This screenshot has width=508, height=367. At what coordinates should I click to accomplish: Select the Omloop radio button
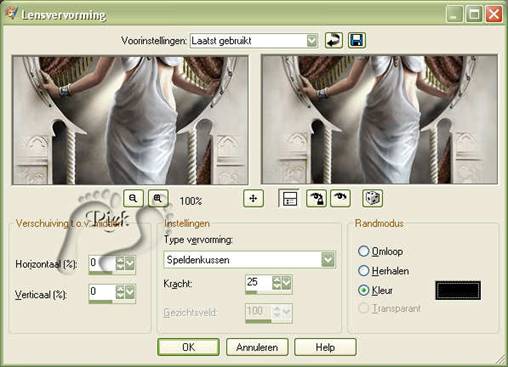(x=364, y=251)
